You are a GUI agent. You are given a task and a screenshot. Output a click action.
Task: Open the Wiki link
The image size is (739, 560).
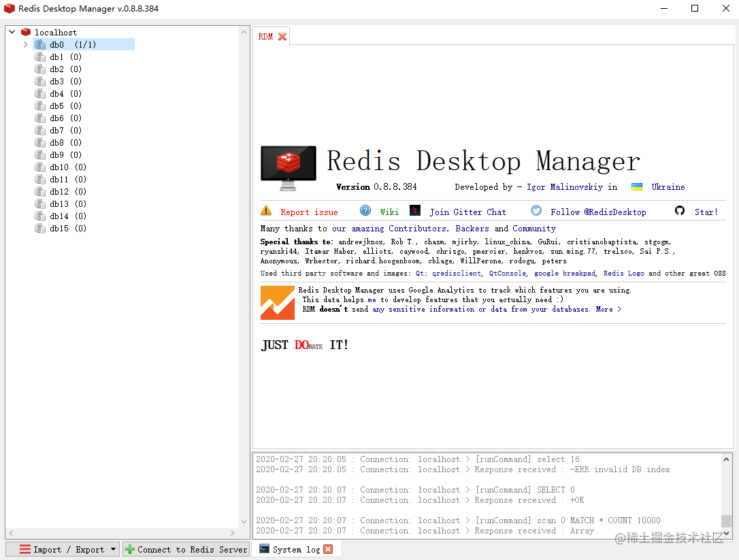(x=389, y=212)
